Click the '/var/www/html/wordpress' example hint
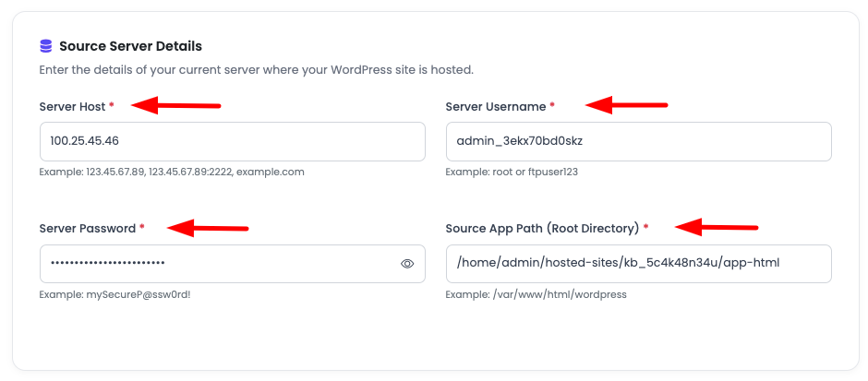The width and height of the screenshot is (868, 381). 536,294
